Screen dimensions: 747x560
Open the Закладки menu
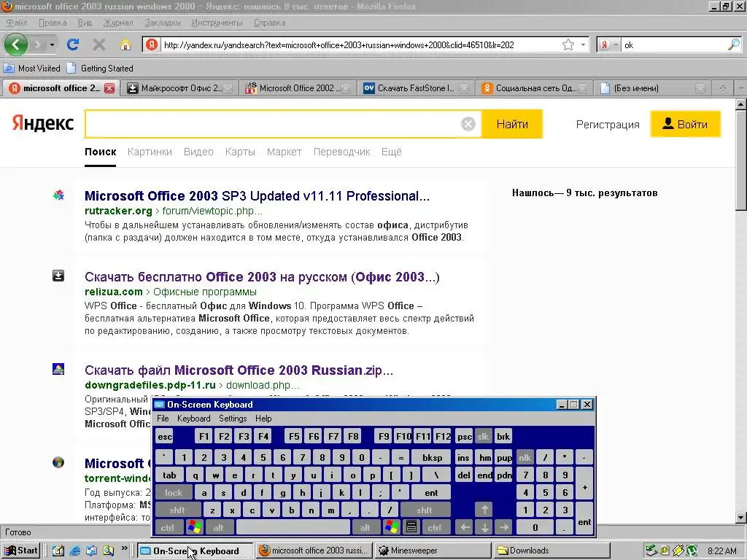(163, 23)
